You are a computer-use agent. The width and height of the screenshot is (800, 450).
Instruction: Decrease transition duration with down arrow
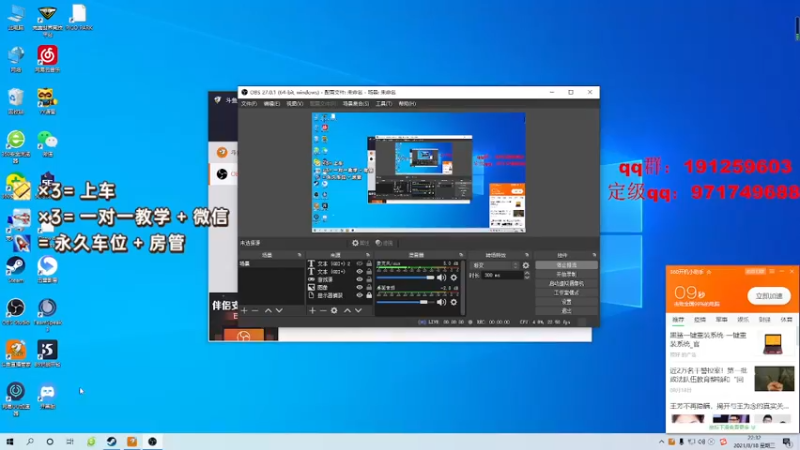pos(527,277)
